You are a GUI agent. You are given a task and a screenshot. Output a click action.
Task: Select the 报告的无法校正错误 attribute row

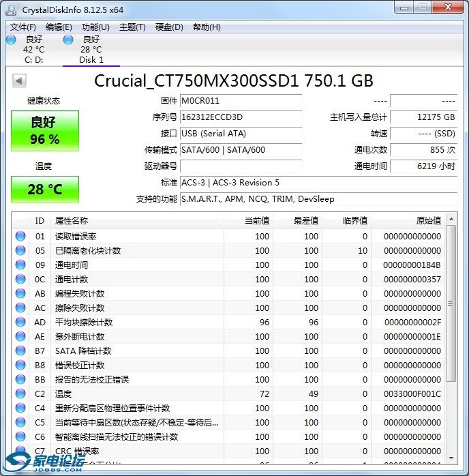228,379
